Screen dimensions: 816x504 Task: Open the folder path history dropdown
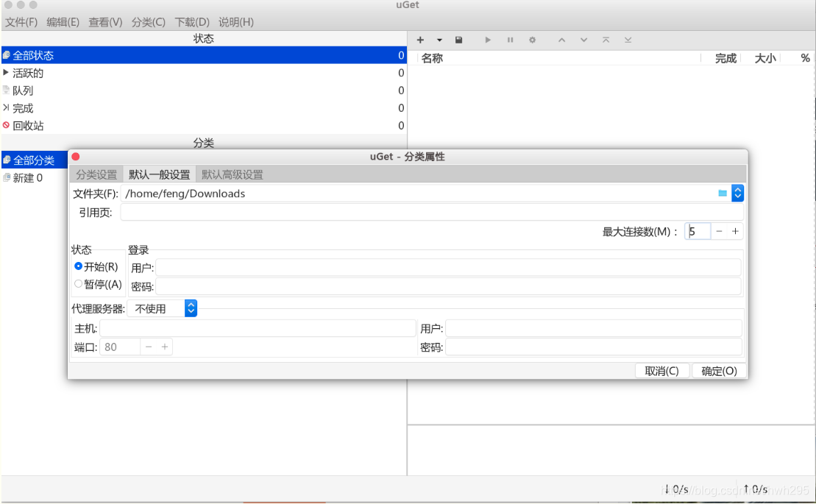737,194
